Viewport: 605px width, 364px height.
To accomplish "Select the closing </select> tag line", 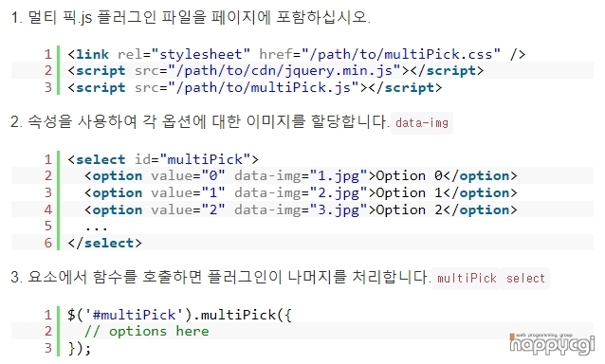I will click(104, 243).
